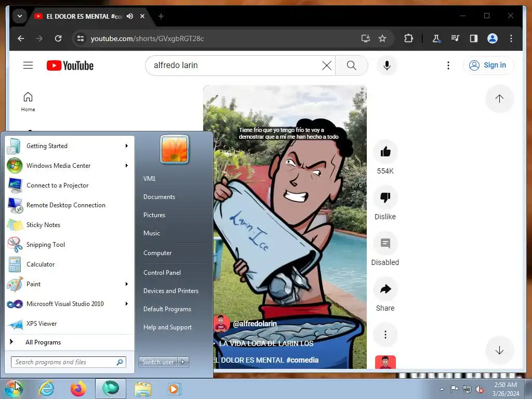532x399 pixels.
Task: Toggle Chrome side panel icon
Action: tap(474, 38)
